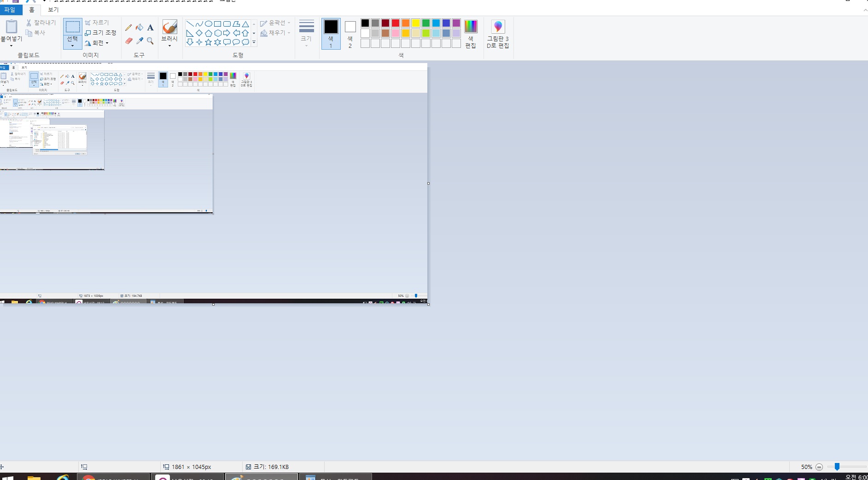The height and width of the screenshot is (480, 868).
Task: Select the Brushes tool
Action: coord(169,27)
